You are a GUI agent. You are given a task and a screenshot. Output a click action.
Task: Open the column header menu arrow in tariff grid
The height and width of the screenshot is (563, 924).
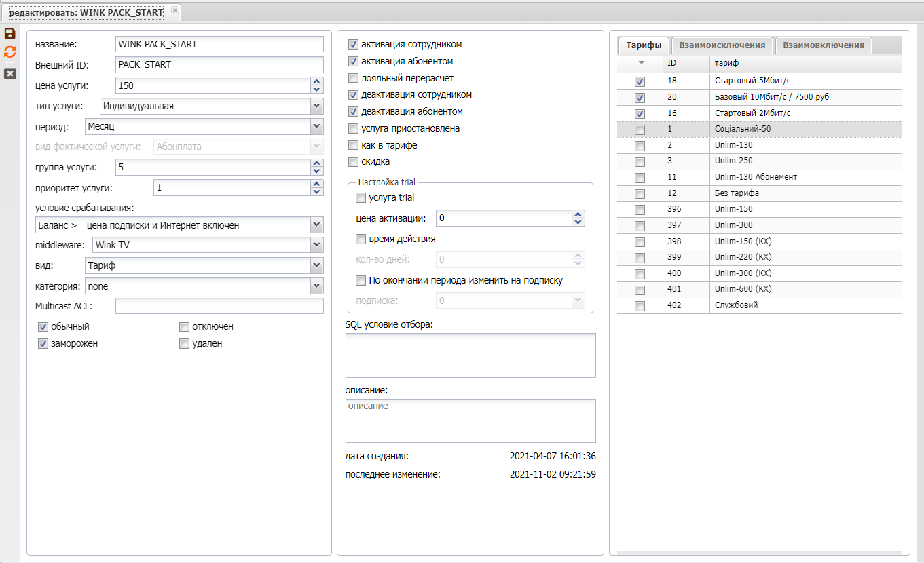pyautogui.click(x=640, y=63)
